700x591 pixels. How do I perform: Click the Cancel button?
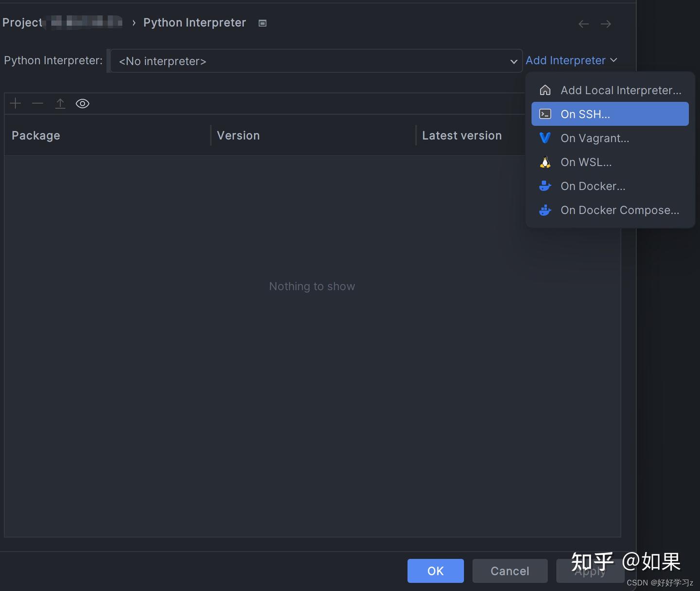pyautogui.click(x=509, y=571)
